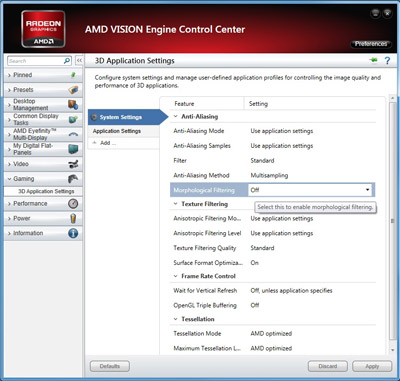Click the Anisotropic Filtering Level row
The width and height of the screenshot is (400, 381).
(272, 233)
